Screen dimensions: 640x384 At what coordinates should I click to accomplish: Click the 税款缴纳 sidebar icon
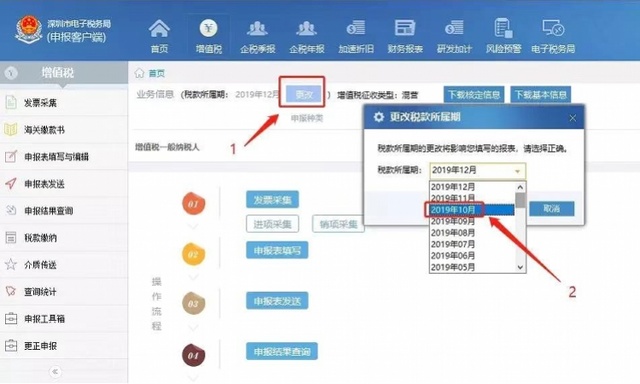pyautogui.click(x=11, y=238)
